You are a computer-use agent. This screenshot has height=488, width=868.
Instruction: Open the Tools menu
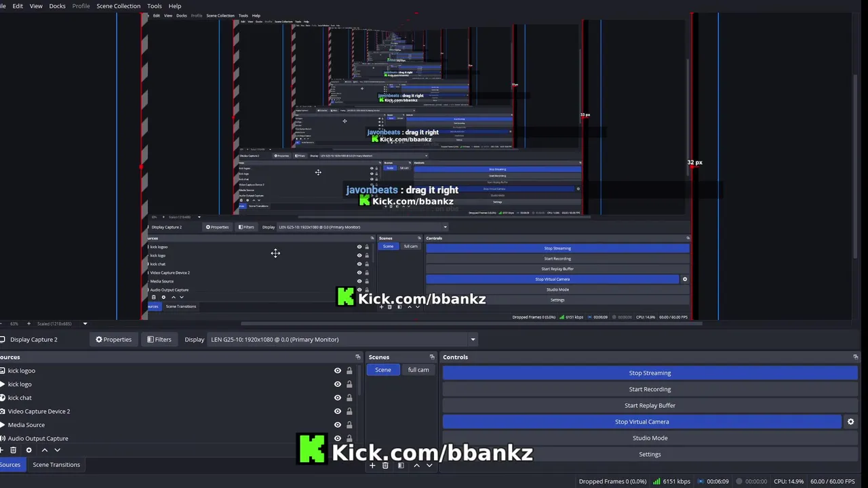[155, 6]
